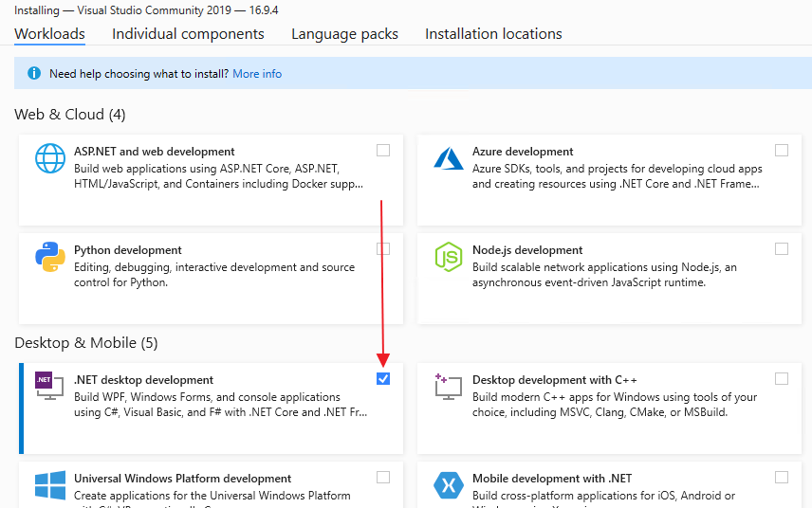The image size is (812, 508).
Task: Click the Xamarin mobile development icon
Action: point(448,484)
